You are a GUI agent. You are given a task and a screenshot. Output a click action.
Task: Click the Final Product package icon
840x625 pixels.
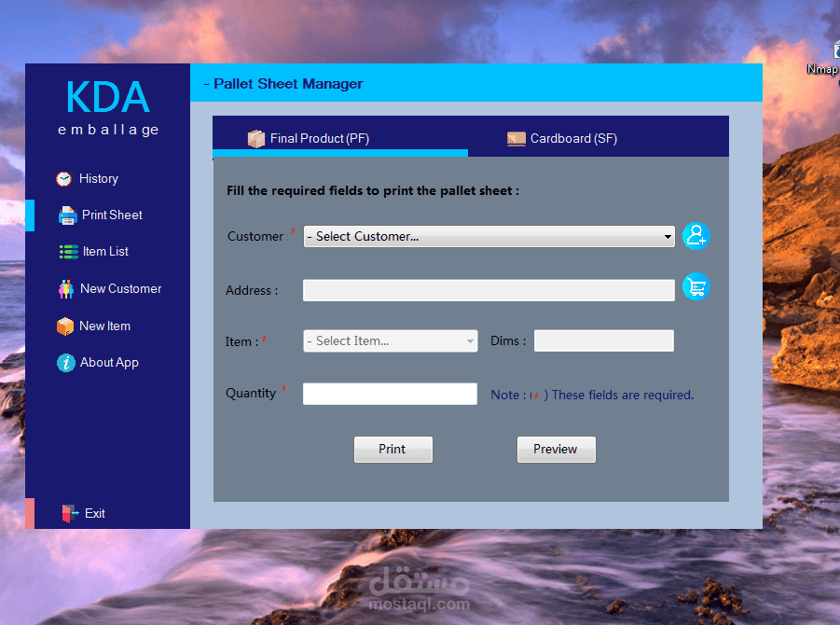256,139
